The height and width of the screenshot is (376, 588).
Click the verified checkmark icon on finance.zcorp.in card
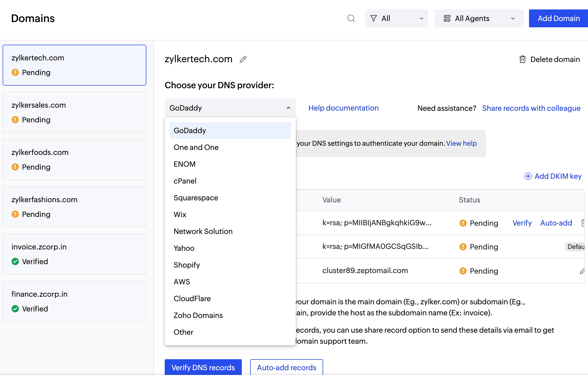[15, 309]
